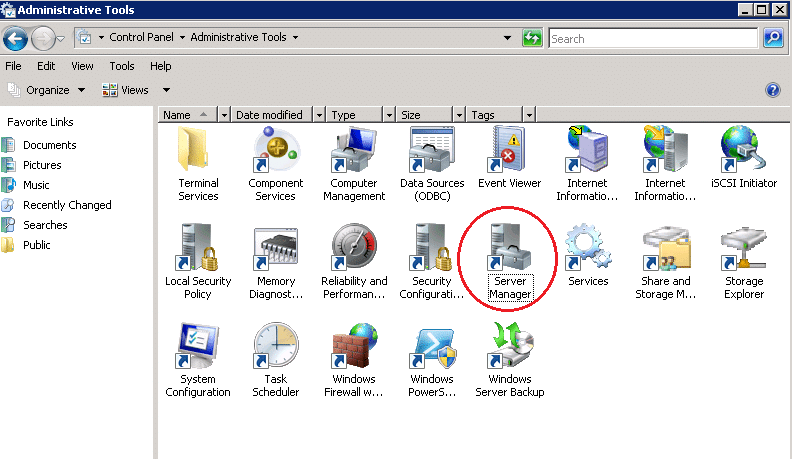792x459 pixels.
Task: Select Share and Storage Management icon
Action: [665, 262]
